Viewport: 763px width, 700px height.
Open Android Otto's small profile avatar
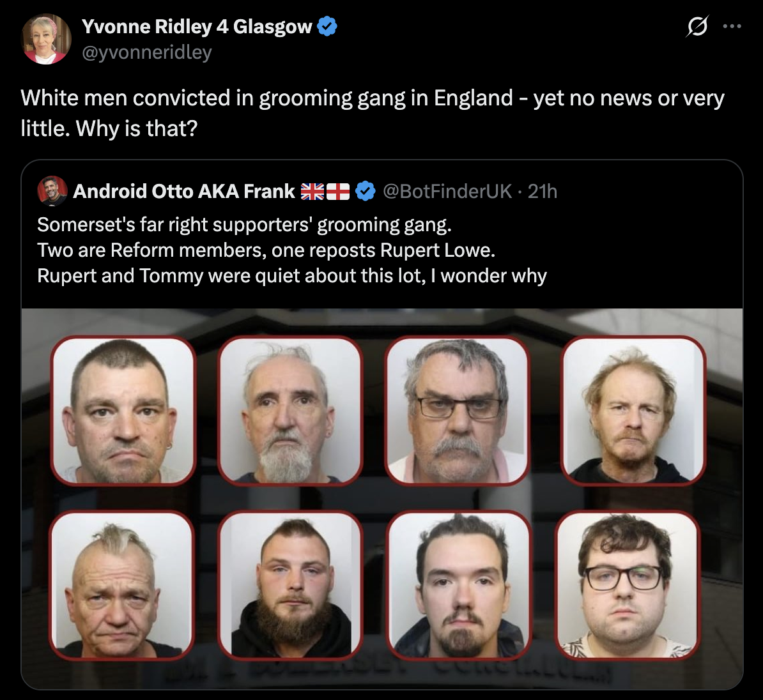(x=52, y=191)
